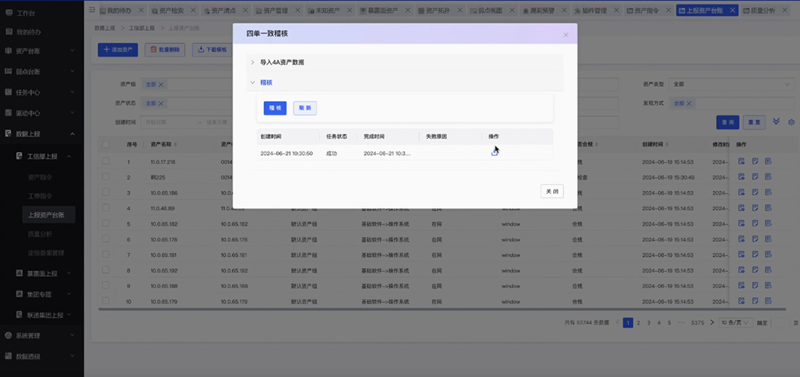Tick the select-all checkbox in the table header
Viewport: 800px width, 377px height.
click(106, 144)
